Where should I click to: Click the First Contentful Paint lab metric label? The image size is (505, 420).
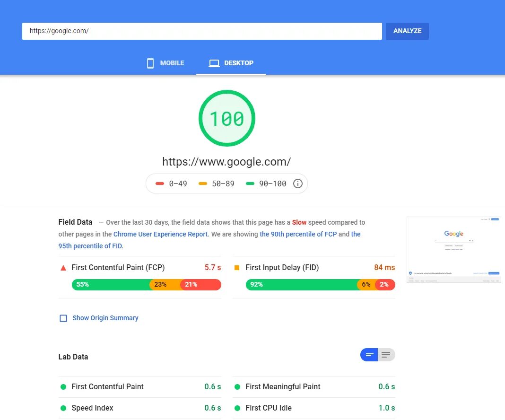[107, 386]
